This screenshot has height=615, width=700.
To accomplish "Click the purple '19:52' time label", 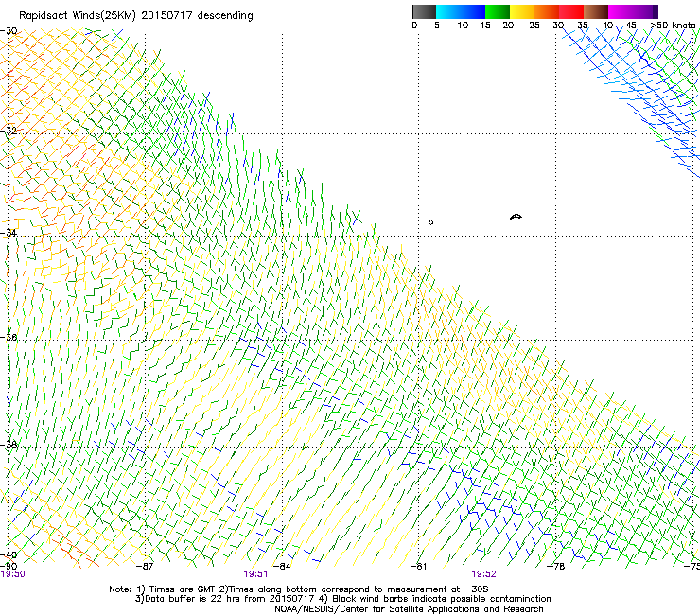I will 484,574.
